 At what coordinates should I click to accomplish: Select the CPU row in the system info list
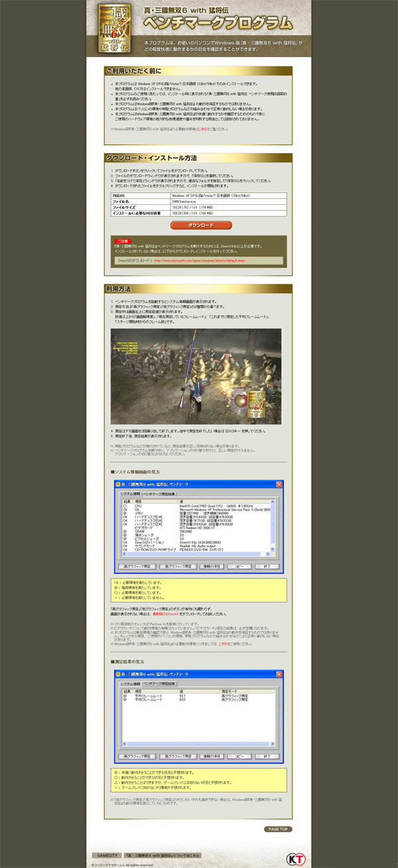pos(196,506)
